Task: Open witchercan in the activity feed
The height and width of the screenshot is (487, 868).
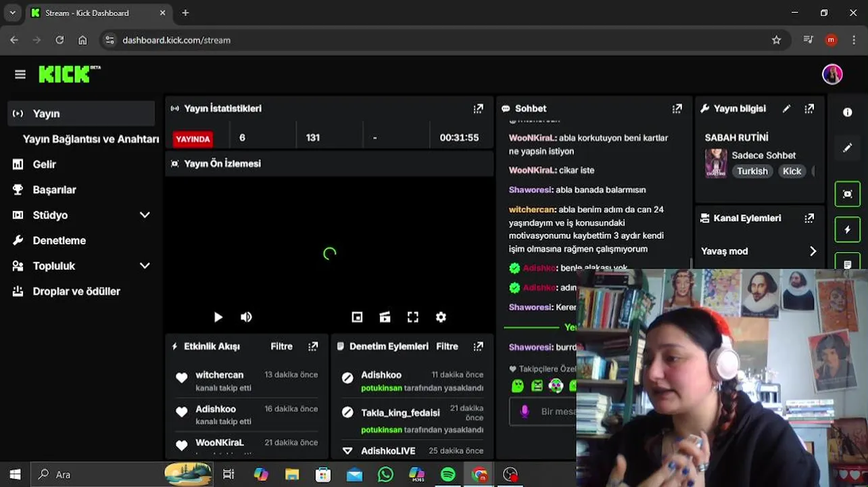Action: tap(219, 375)
